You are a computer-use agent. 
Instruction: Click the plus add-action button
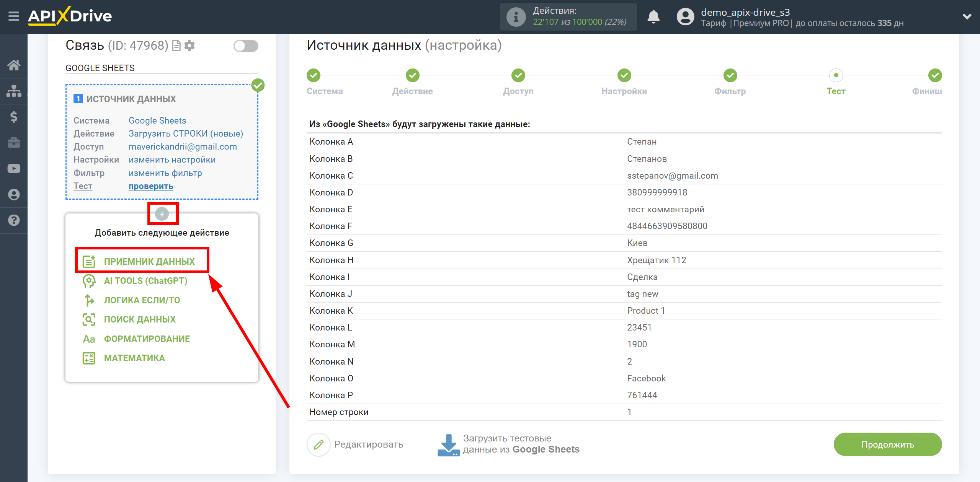[x=162, y=214]
